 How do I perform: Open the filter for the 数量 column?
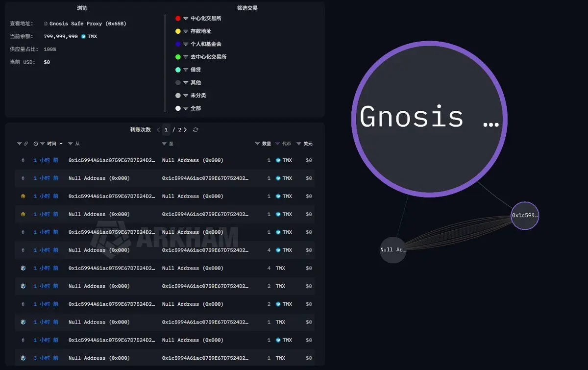tap(257, 144)
